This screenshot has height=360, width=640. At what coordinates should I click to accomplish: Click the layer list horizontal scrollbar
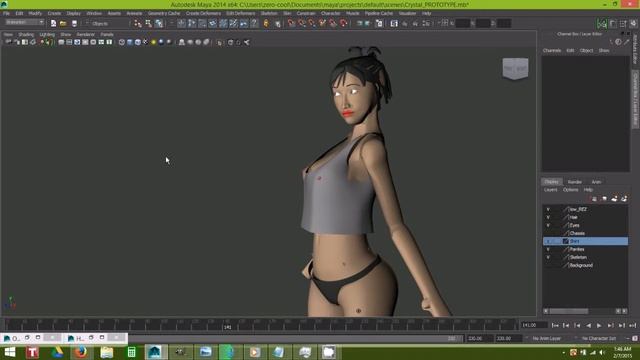(x=569, y=311)
